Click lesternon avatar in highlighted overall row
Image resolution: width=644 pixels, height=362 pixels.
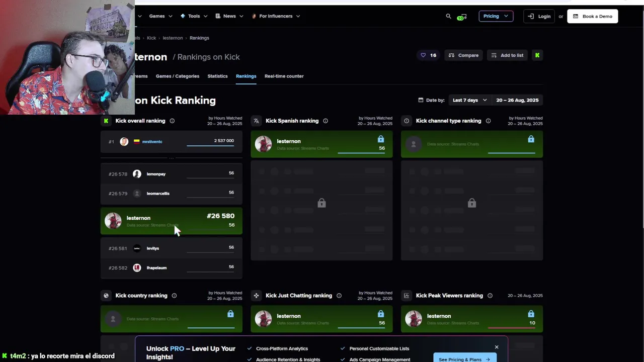pyautogui.click(x=113, y=221)
